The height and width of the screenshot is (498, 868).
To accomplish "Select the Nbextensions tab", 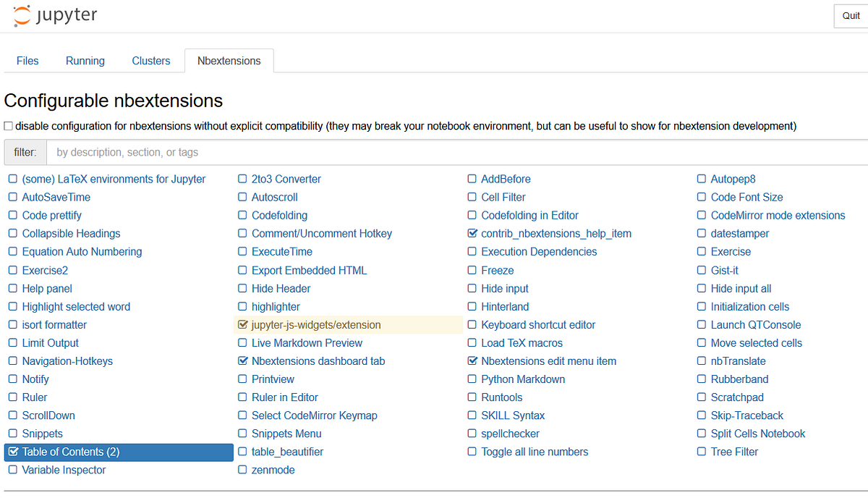I will pyautogui.click(x=229, y=61).
